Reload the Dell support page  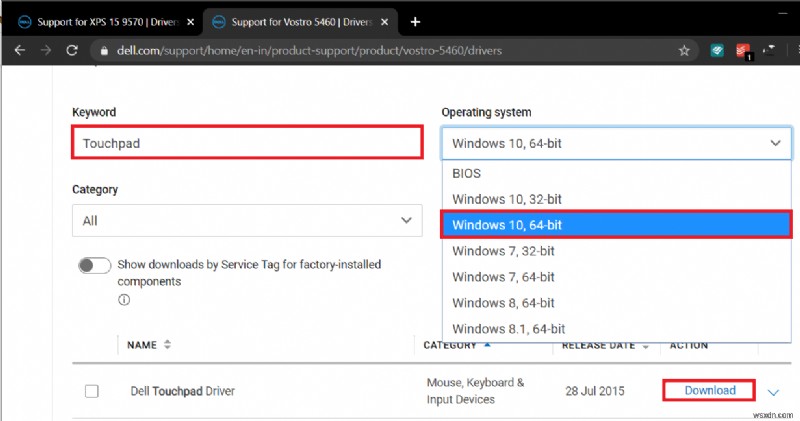pos(72,50)
